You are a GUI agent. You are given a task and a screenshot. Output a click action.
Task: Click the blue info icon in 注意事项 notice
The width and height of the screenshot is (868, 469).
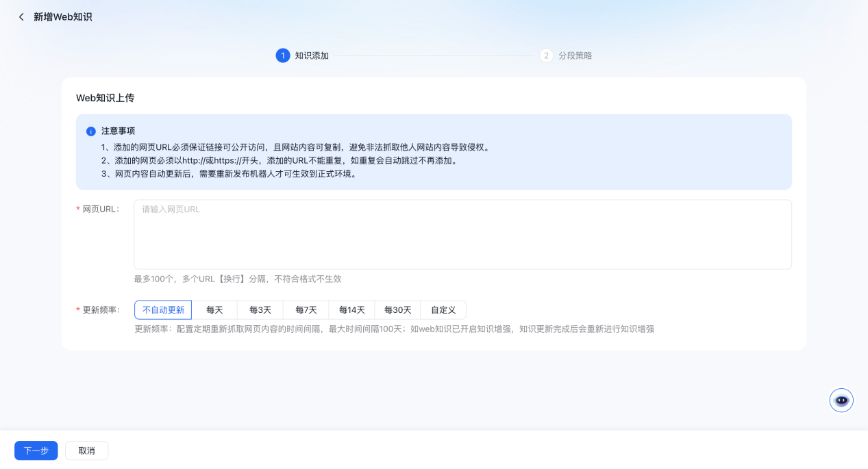click(90, 131)
